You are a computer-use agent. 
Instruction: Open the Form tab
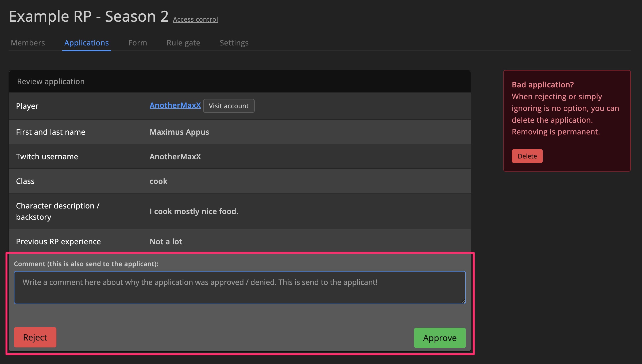click(x=138, y=43)
